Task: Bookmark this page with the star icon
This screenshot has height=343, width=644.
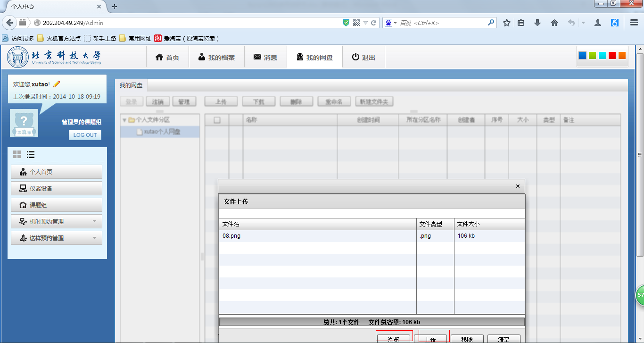Action: click(x=507, y=23)
